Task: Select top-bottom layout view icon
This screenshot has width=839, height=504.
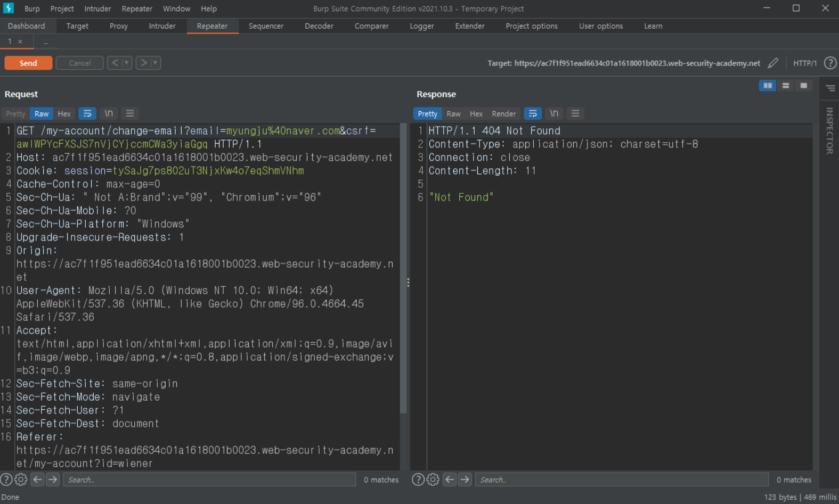Action: 786,85
